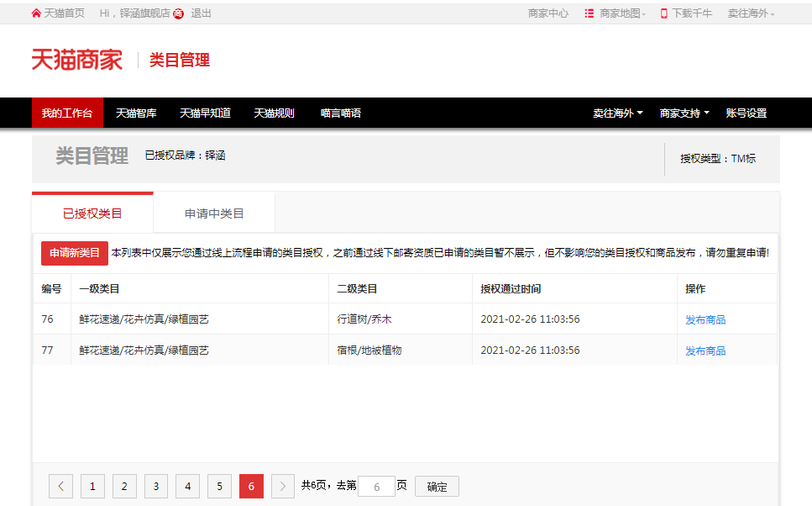Viewport: 812px width, 506px height.
Task: Click the 编号 column header
Action: 51,289
